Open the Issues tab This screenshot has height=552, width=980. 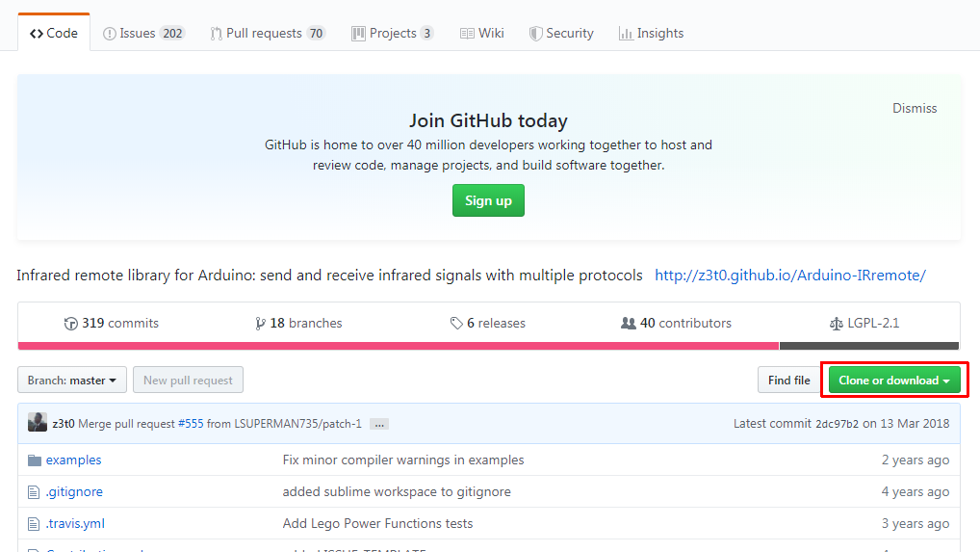click(x=143, y=33)
